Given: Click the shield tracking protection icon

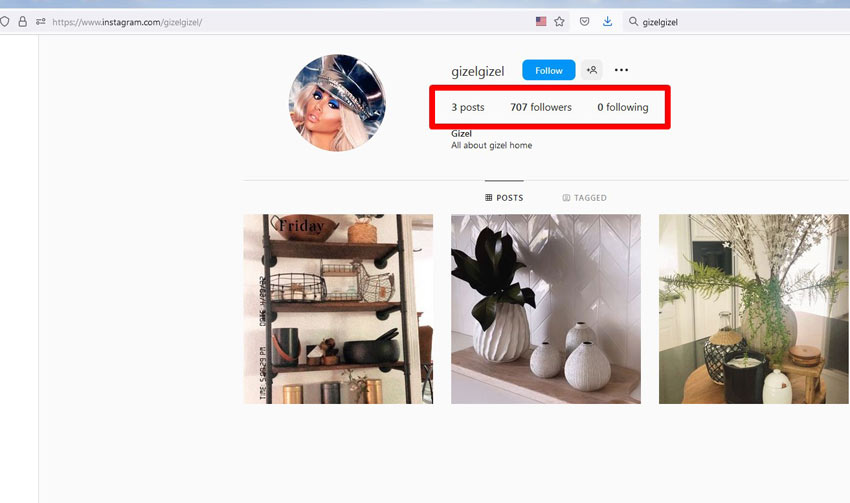Looking at the screenshot, I should click(x=4, y=21).
